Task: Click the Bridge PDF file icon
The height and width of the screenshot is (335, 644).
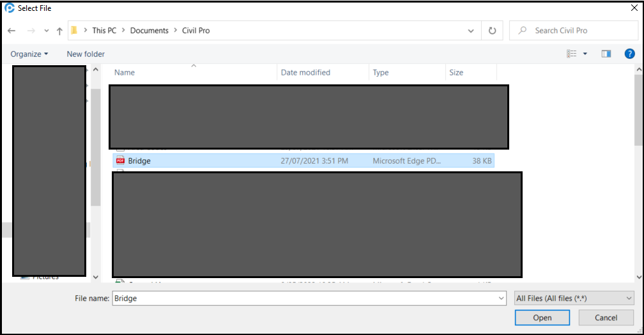Action: [x=120, y=160]
